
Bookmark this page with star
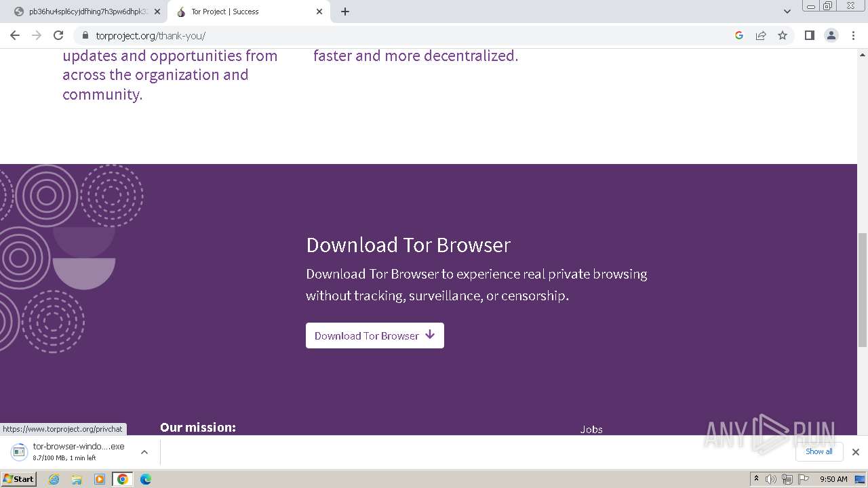(783, 35)
